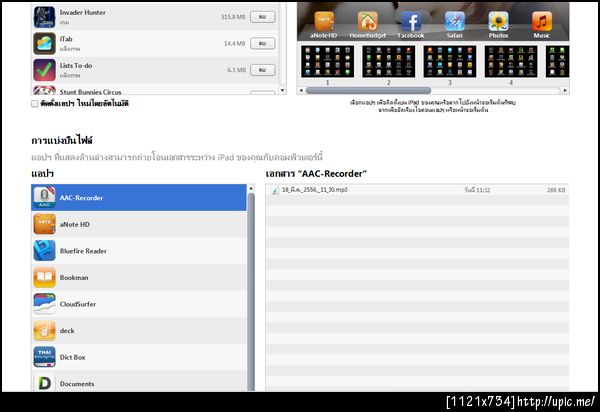This screenshot has height=412, width=600.
Task: Click the Music dock icon
Action: coord(542,21)
